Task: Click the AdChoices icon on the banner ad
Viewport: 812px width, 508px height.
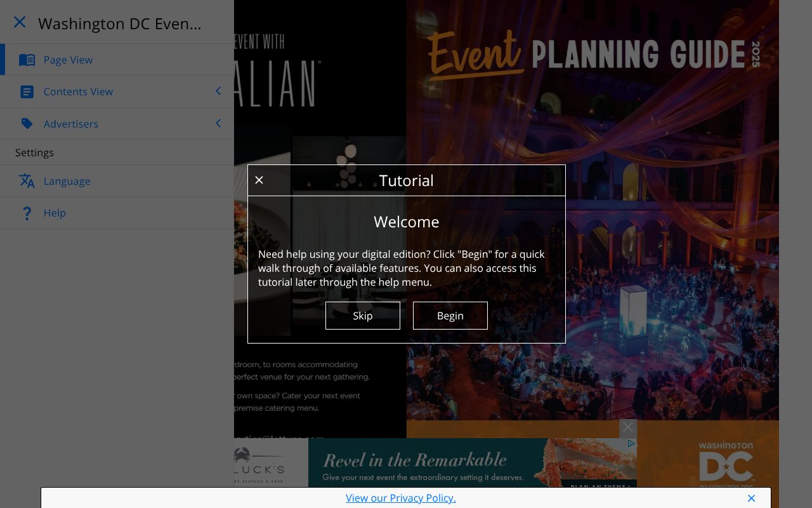Action: point(631,444)
